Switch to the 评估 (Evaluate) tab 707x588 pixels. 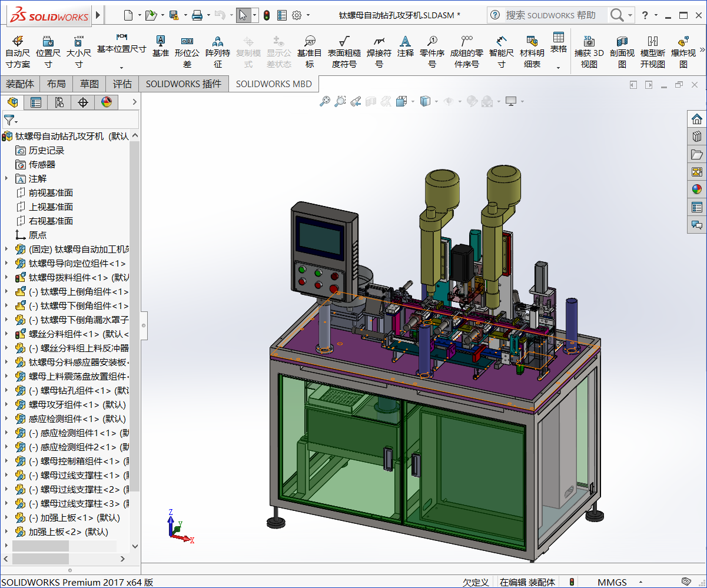coord(122,84)
